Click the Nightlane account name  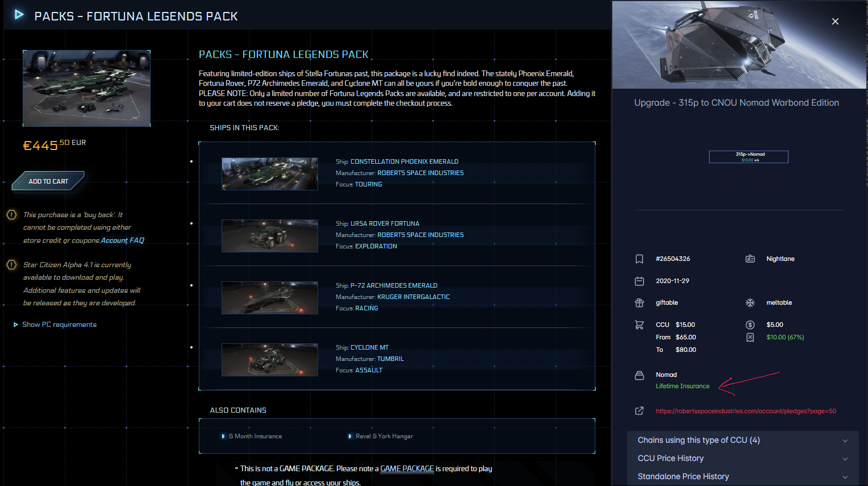tap(780, 259)
